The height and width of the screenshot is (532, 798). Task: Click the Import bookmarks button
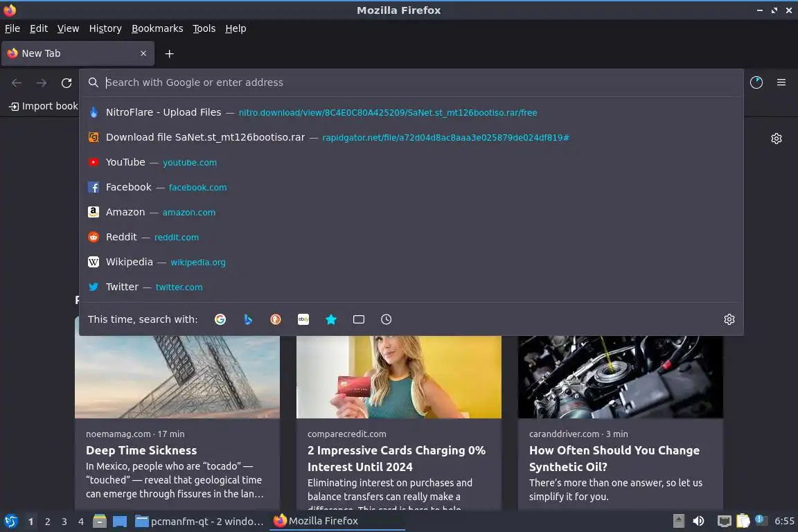44,106
